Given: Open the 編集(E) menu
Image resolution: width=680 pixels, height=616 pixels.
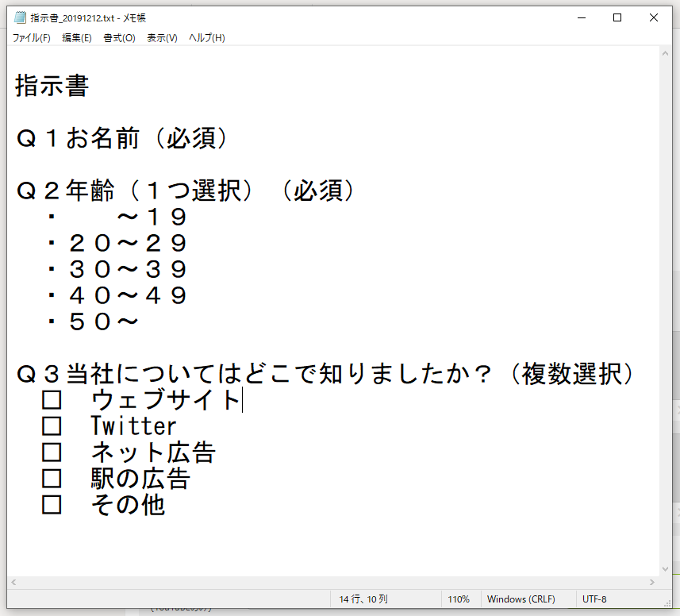Looking at the screenshot, I should tap(77, 38).
